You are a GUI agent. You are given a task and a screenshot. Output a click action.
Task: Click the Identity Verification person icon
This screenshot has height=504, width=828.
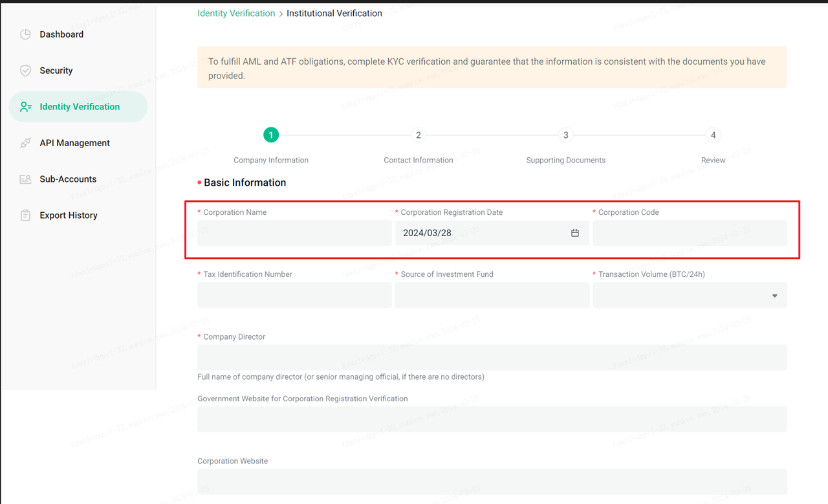tap(25, 107)
